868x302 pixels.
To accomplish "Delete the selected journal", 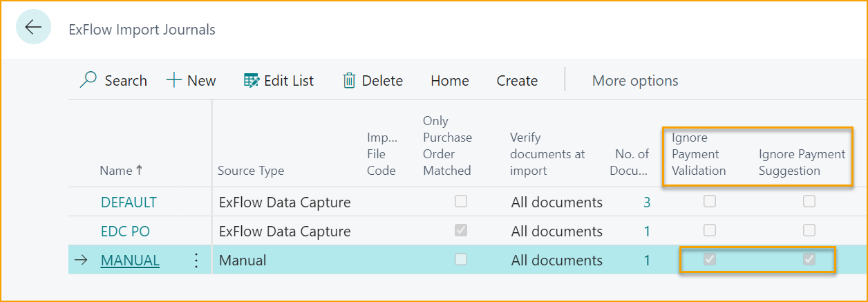I will (x=373, y=81).
